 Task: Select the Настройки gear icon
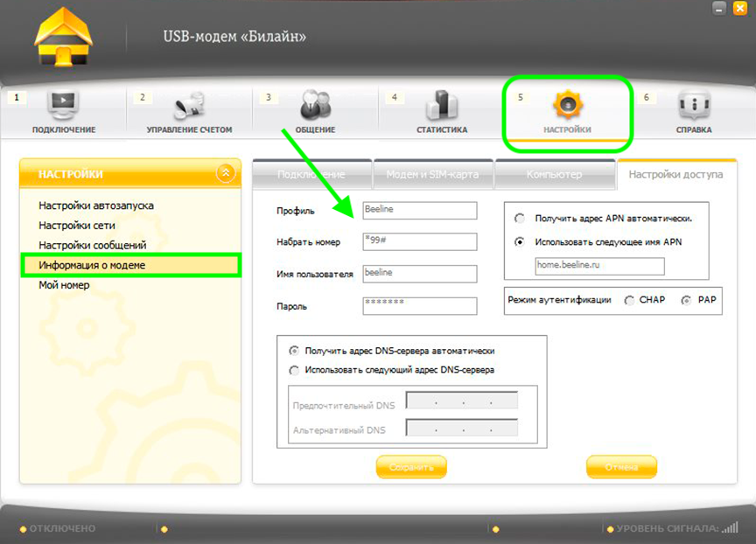(x=568, y=105)
